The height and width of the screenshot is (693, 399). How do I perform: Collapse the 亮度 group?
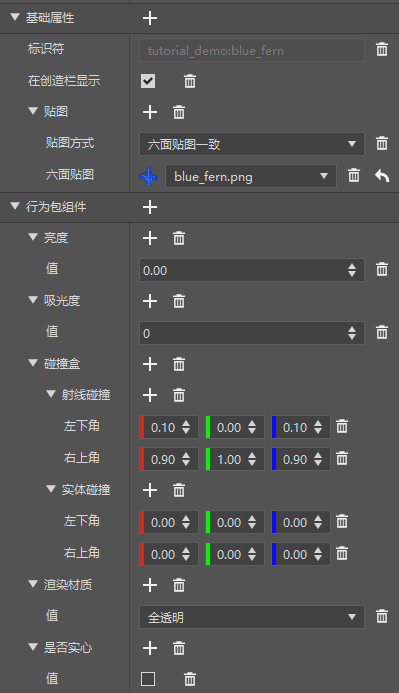pyautogui.click(x=33, y=237)
